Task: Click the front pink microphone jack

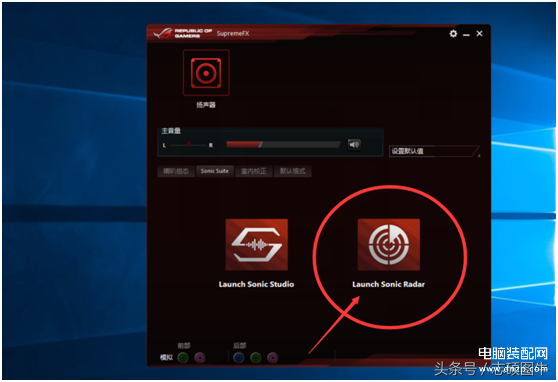Action: pyautogui.click(x=200, y=357)
